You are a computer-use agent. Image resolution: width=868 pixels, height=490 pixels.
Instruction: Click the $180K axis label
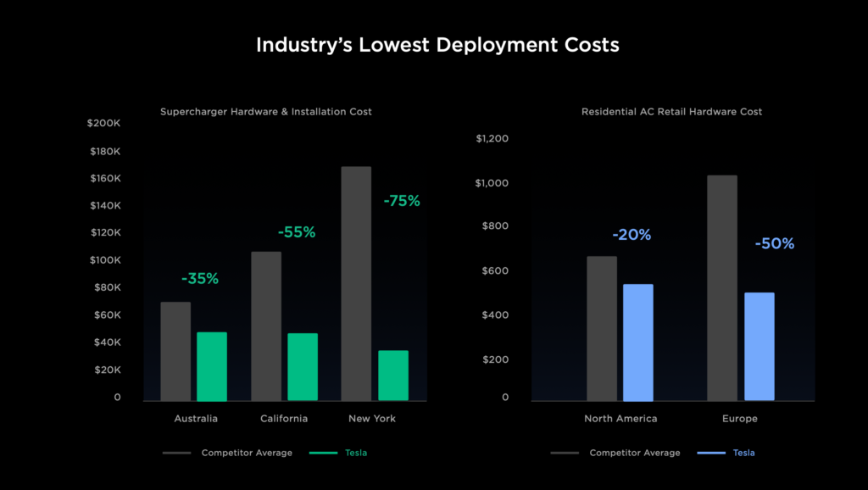(x=105, y=151)
